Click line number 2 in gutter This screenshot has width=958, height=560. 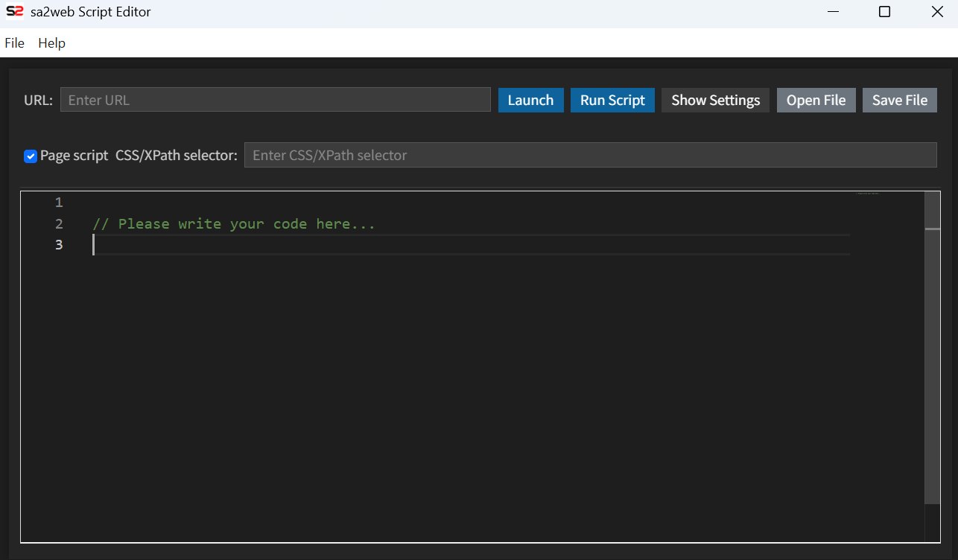(59, 224)
